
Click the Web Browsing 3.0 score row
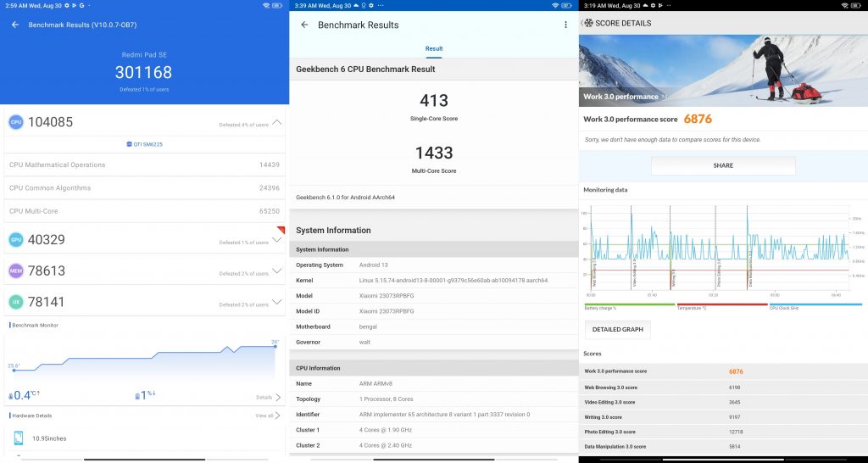[723, 388]
